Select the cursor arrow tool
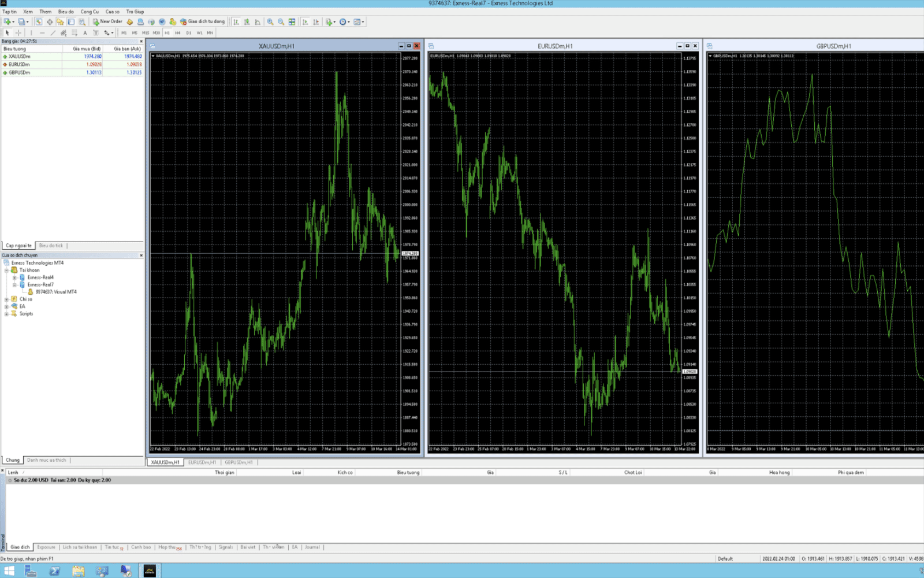 [7, 33]
